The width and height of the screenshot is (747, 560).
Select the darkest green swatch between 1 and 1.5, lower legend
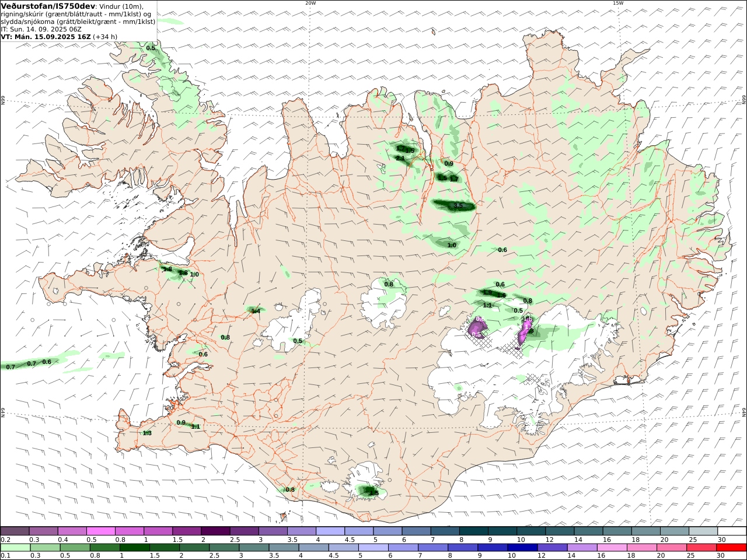pos(135,548)
